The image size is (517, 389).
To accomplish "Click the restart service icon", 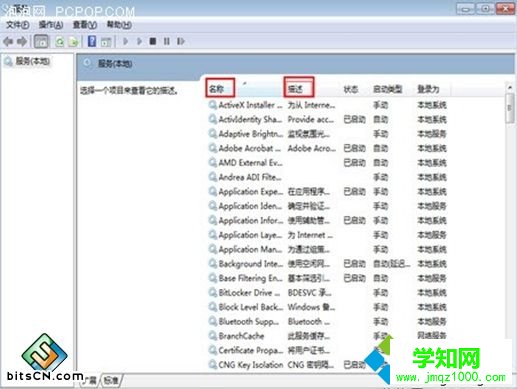I will [181, 41].
